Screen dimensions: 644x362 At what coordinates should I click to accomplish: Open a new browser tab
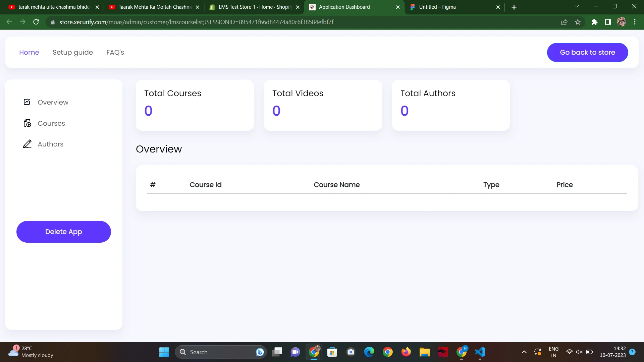pos(514,7)
